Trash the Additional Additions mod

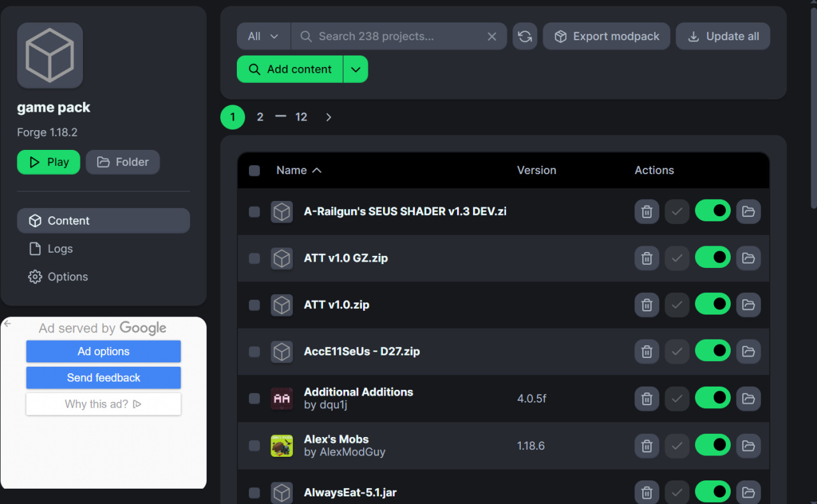(x=647, y=399)
